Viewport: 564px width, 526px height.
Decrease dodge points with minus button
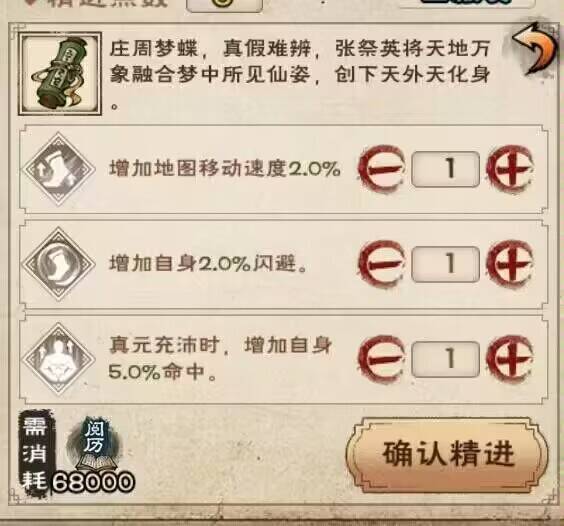pos(382,264)
